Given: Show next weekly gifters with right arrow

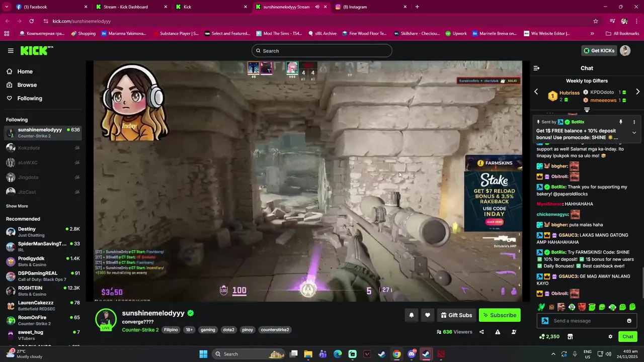Looking at the screenshot, I should [x=637, y=92].
